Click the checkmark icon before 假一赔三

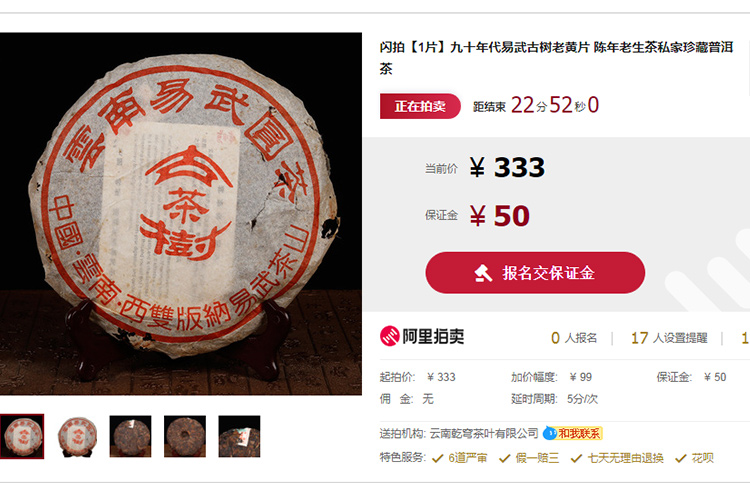[505, 458]
